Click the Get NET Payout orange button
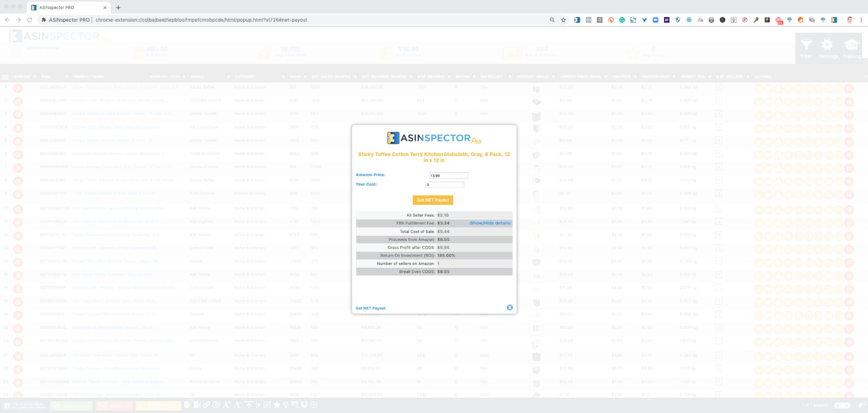 pyautogui.click(x=432, y=200)
